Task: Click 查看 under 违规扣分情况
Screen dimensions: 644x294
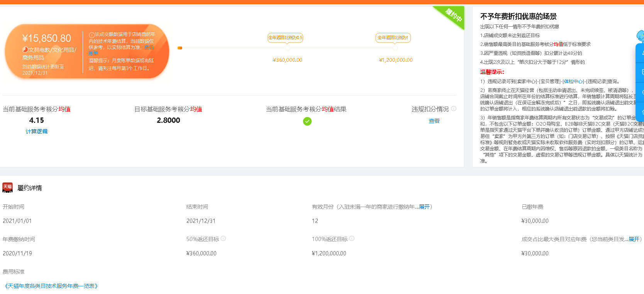Action: [x=434, y=121]
